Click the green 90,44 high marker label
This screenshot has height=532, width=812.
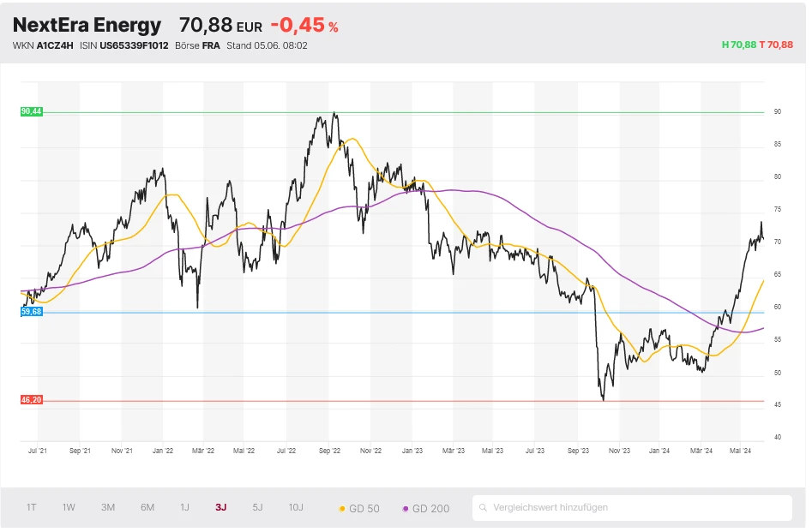(x=31, y=112)
